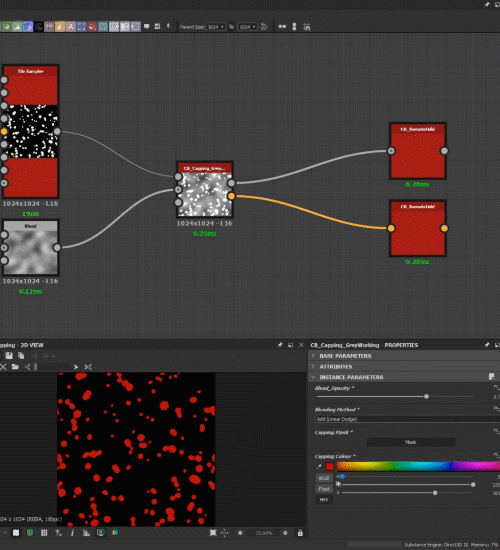Click the Tile Sampler output connector
Image resolution: width=500 pixels, height=550 pixels.
click(x=57, y=132)
